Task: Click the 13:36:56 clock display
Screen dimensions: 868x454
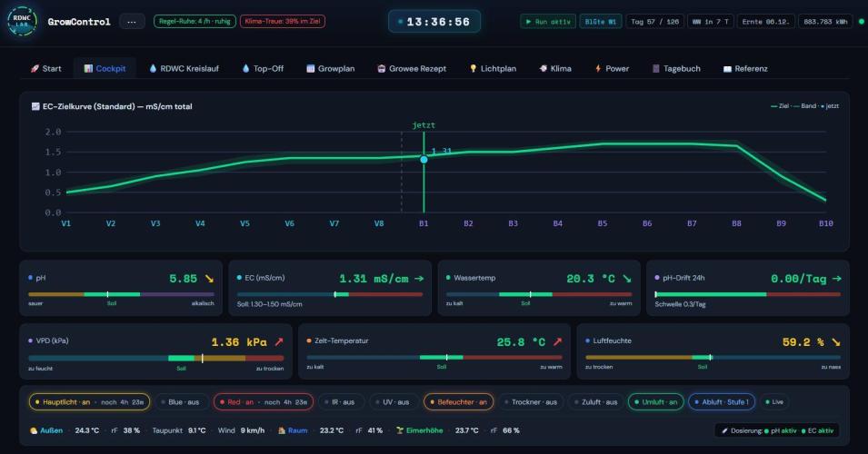Action: pos(434,22)
